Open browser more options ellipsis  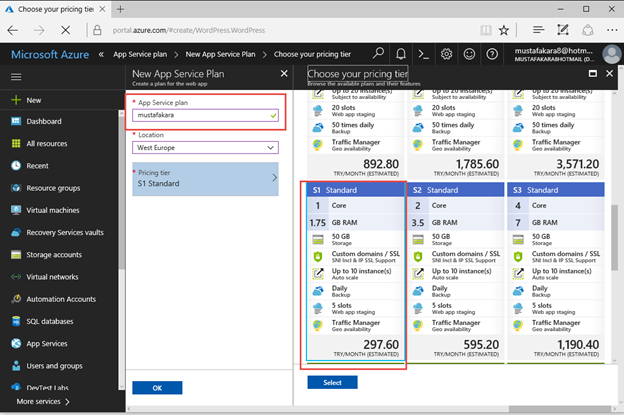(612, 30)
